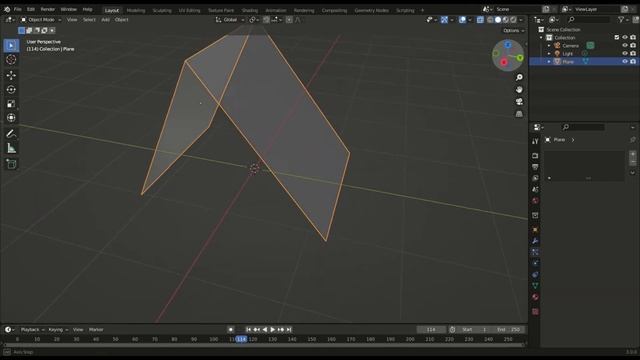The image size is (640, 360).
Task: Pick the Add Cube tool
Action: coord(11,164)
